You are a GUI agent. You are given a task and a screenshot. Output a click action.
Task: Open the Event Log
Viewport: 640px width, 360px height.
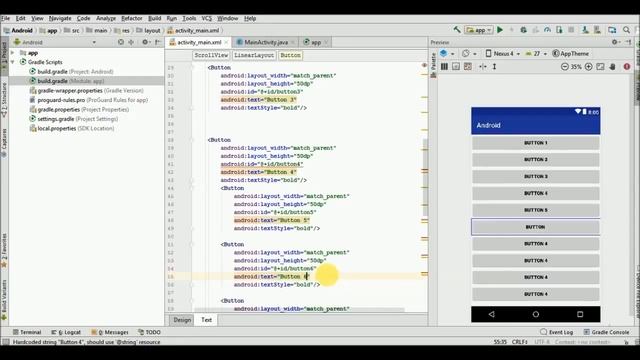pyautogui.click(x=557, y=332)
